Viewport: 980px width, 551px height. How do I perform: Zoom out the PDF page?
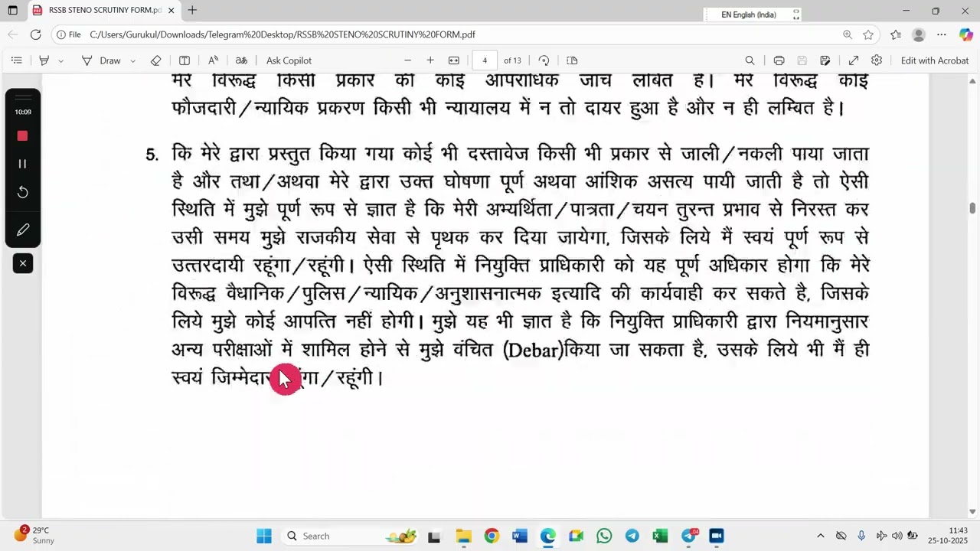click(407, 60)
